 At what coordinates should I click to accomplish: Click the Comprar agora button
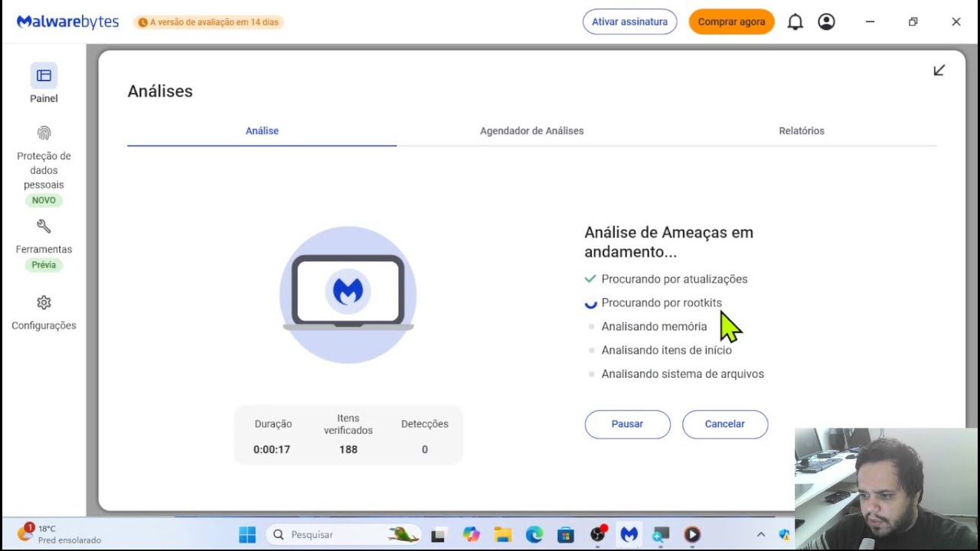(731, 22)
